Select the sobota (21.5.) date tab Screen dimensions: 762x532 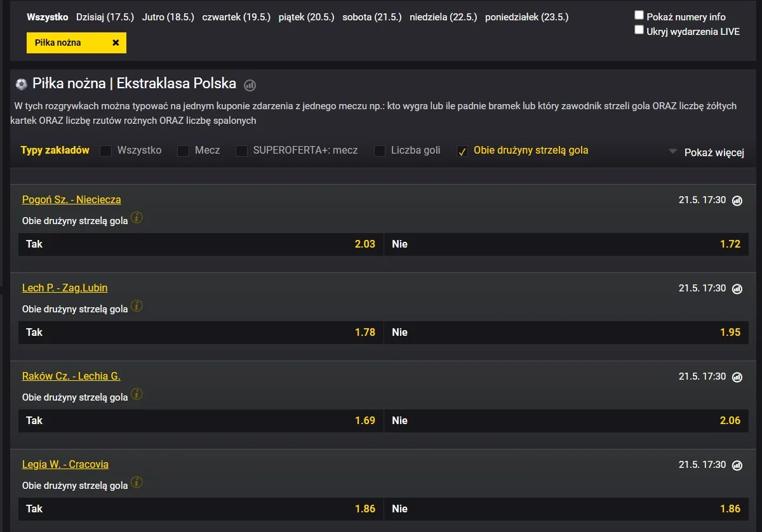372,17
